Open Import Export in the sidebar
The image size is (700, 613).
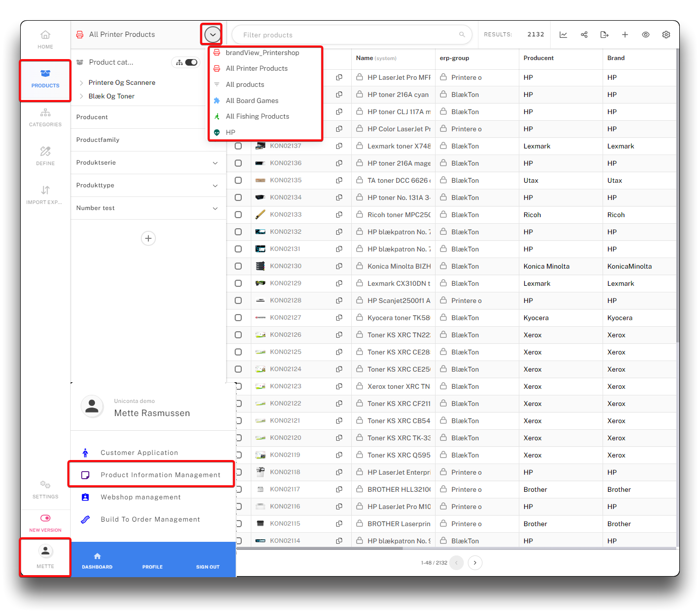[45, 195]
